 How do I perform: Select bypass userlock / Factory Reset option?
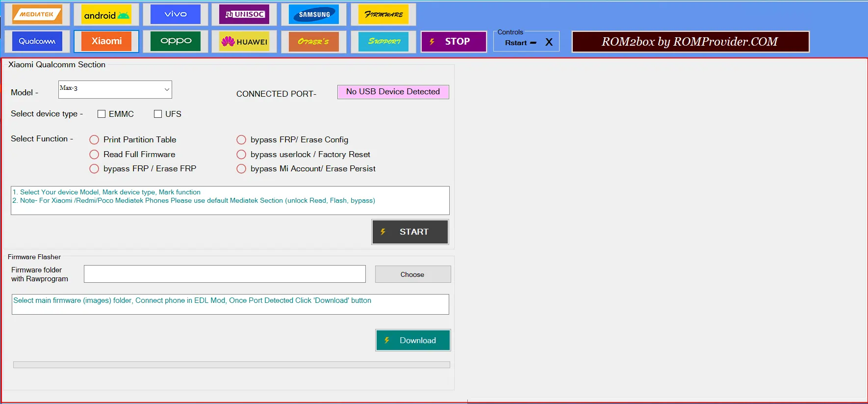pos(241,155)
